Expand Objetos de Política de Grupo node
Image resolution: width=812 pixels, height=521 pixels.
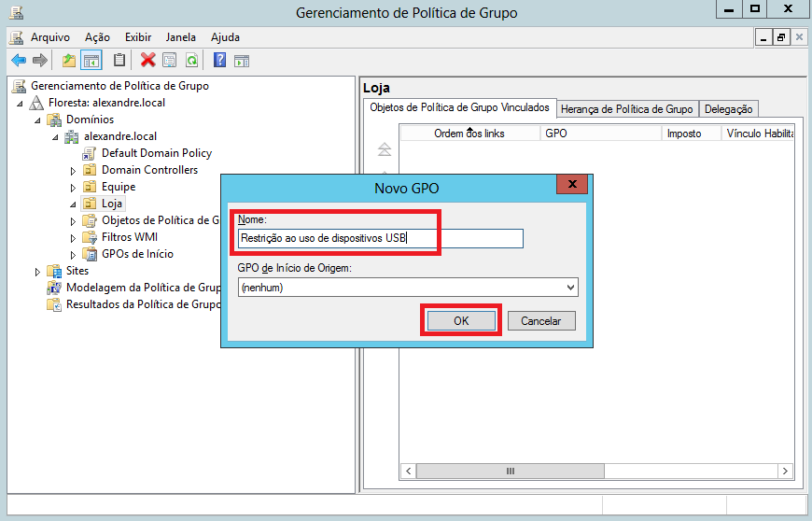point(73,221)
